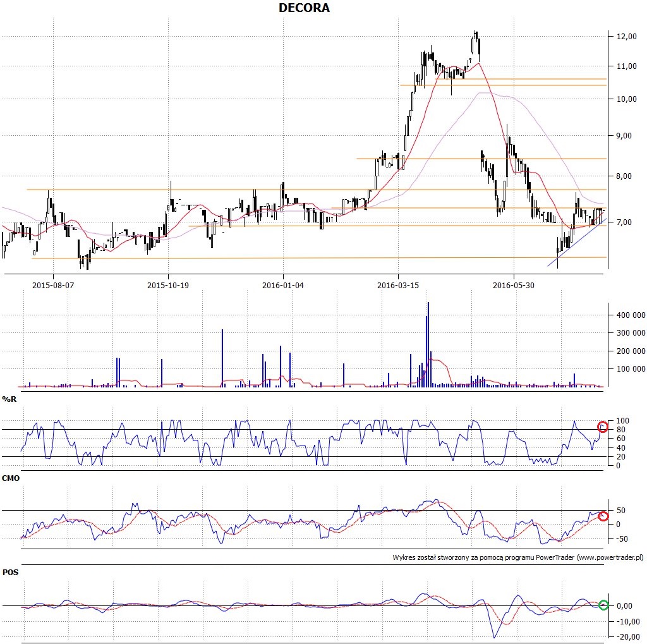
Task: Click the 9,00 price axis label
Action: tap(624, 136)
